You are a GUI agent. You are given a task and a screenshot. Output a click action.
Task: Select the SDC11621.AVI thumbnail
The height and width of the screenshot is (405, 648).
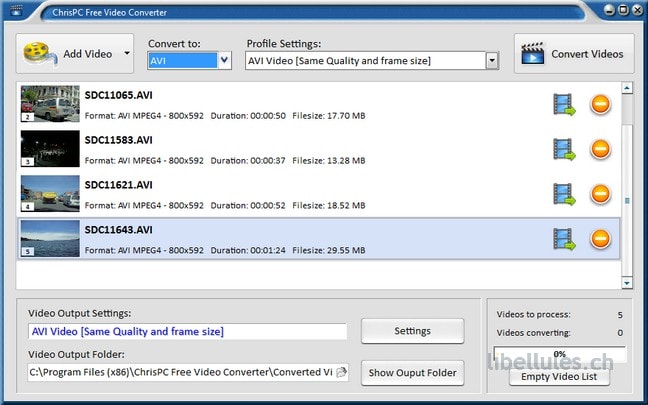[x=50, y=193]
